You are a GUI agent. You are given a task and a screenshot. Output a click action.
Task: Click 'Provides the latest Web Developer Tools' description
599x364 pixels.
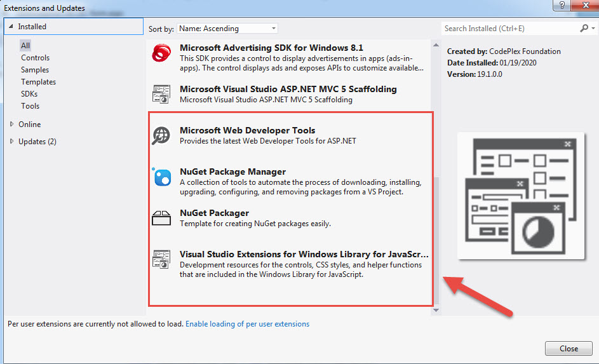pyautogui.click(x=268, y=141)
